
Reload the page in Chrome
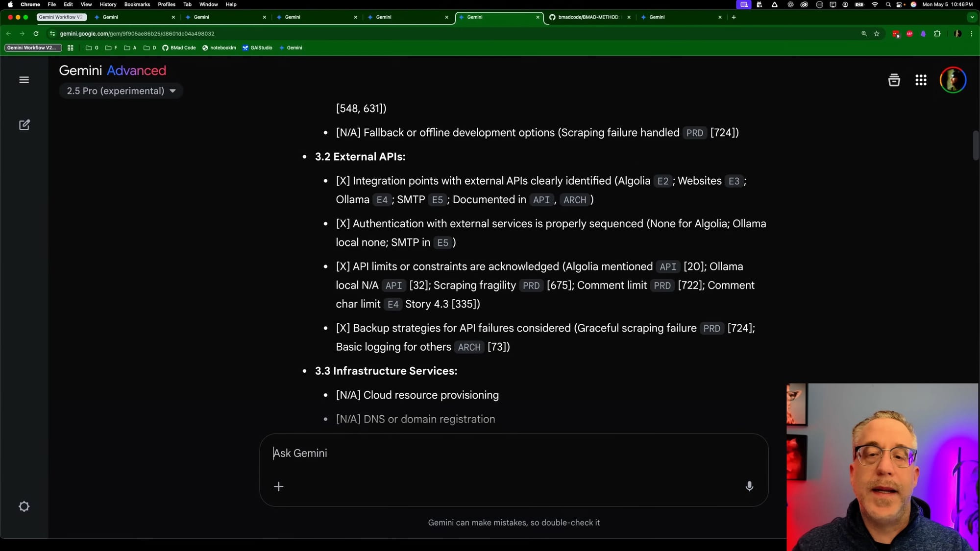(x=36, y=34)
